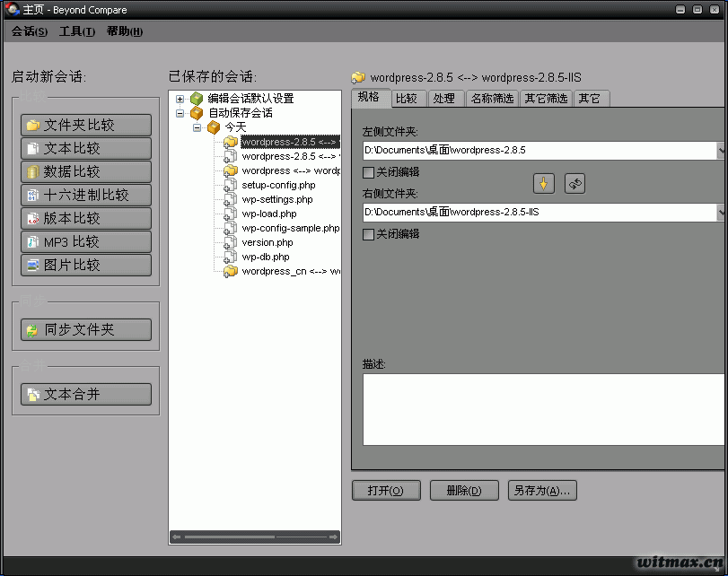Screen dimensions: 728x576
Task: Tick 关闭编辑 under the right folder field
Action: (x=368, y=234)
